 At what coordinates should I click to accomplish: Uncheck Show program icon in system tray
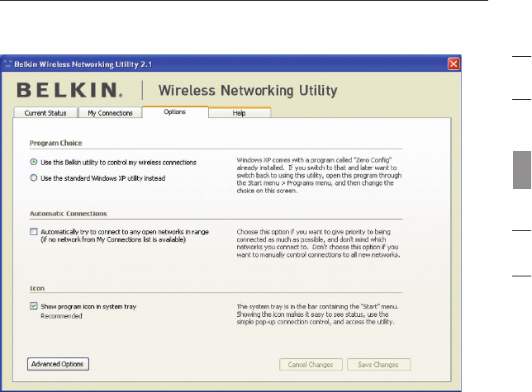tap(33, 306)
